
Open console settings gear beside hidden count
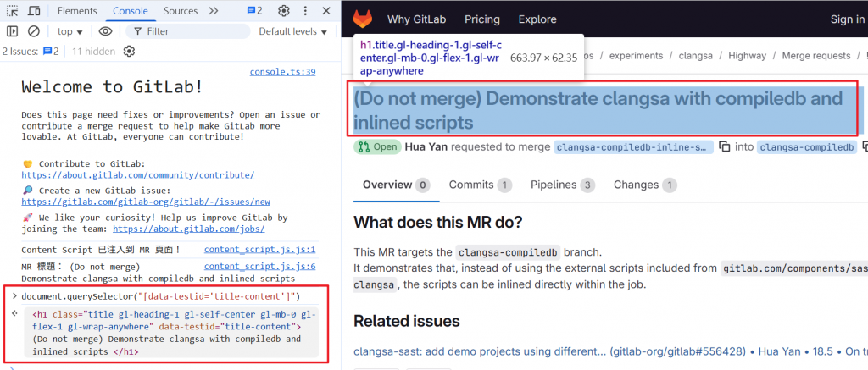[129, 52]
